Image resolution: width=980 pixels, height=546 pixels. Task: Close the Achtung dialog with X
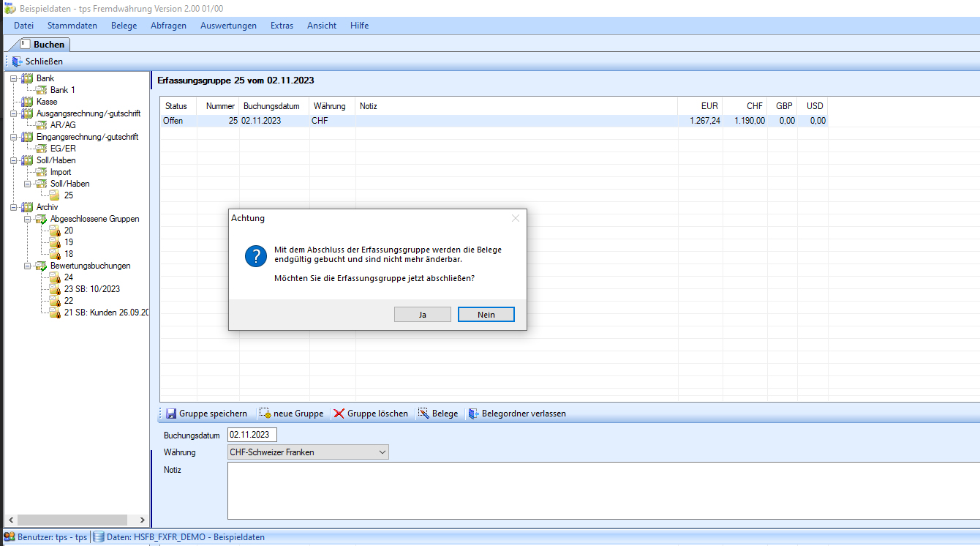[x=516, y=218]
